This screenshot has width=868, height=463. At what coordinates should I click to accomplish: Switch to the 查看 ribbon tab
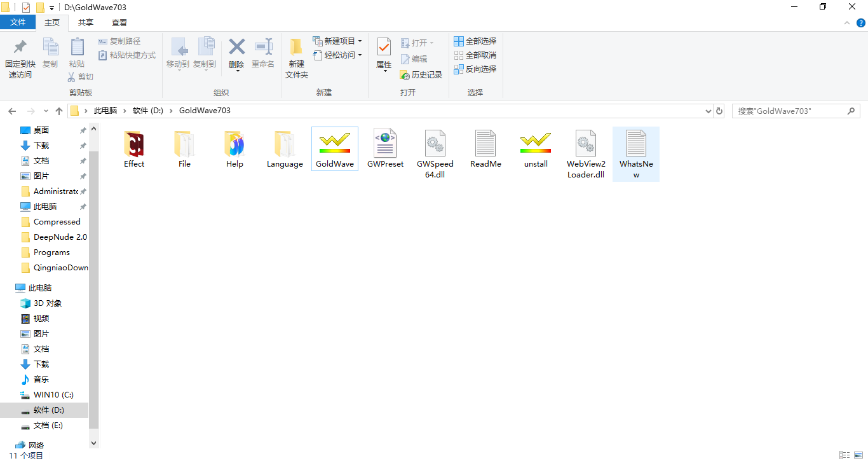118,22
